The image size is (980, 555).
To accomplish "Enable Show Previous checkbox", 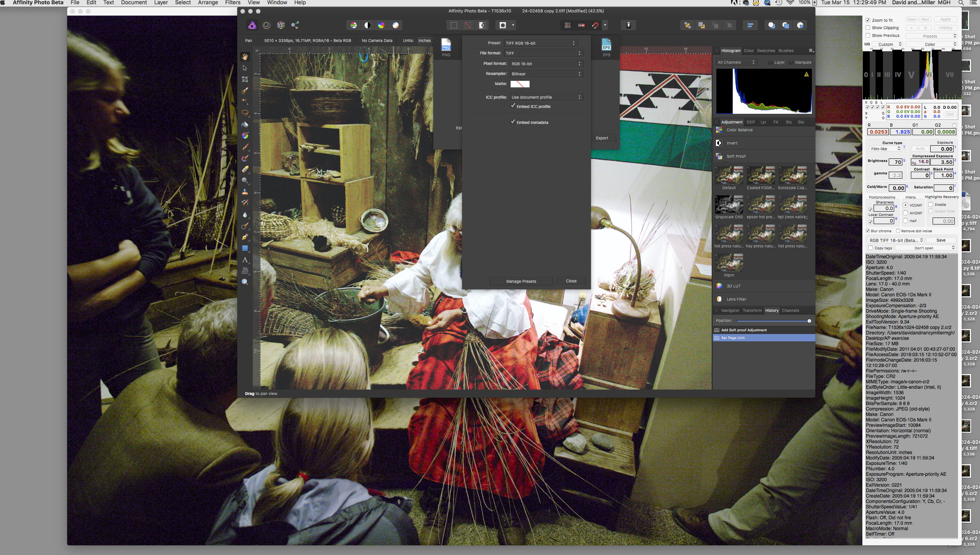I will click(x=868, y=35).
